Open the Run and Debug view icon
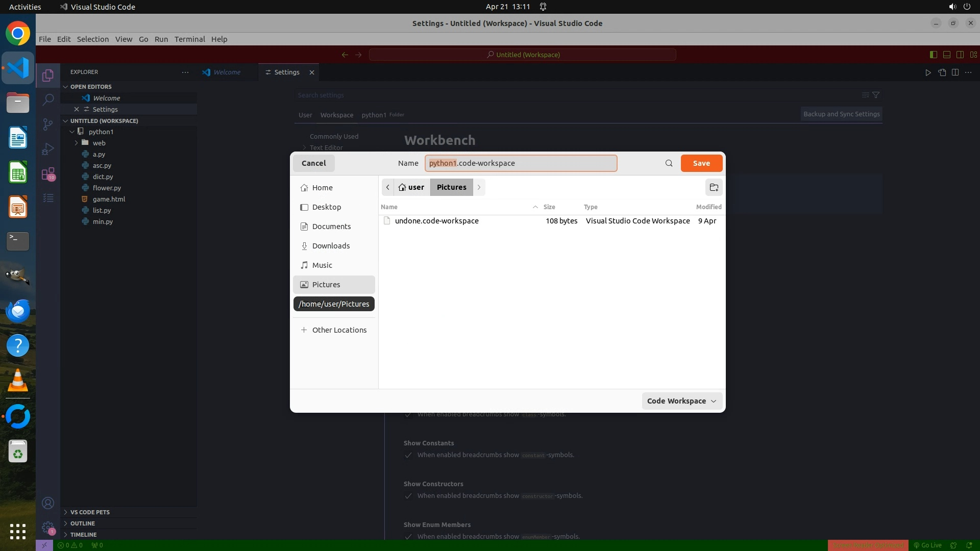This screenshot has height=551, width=980. [x=48, y=149]
